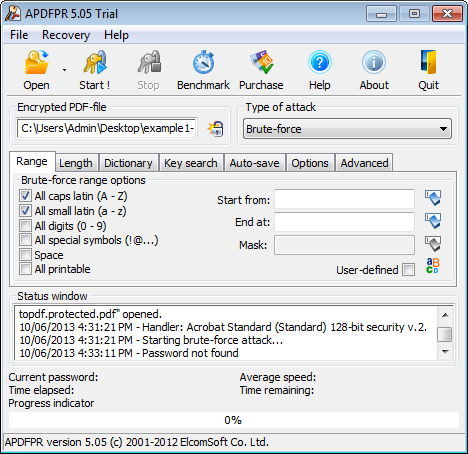Open the Type of attack dropdown
The image size is (468, 454).
click(347, 129)
